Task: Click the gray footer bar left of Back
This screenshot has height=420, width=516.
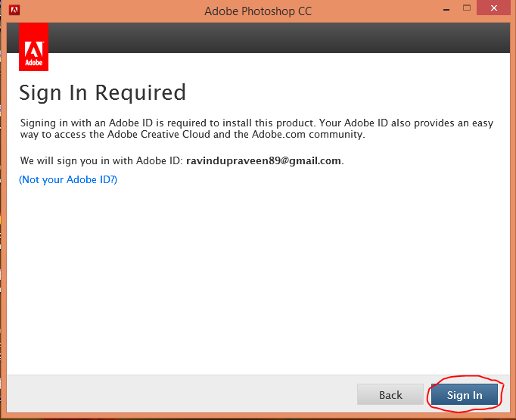Action: (182, 394)
